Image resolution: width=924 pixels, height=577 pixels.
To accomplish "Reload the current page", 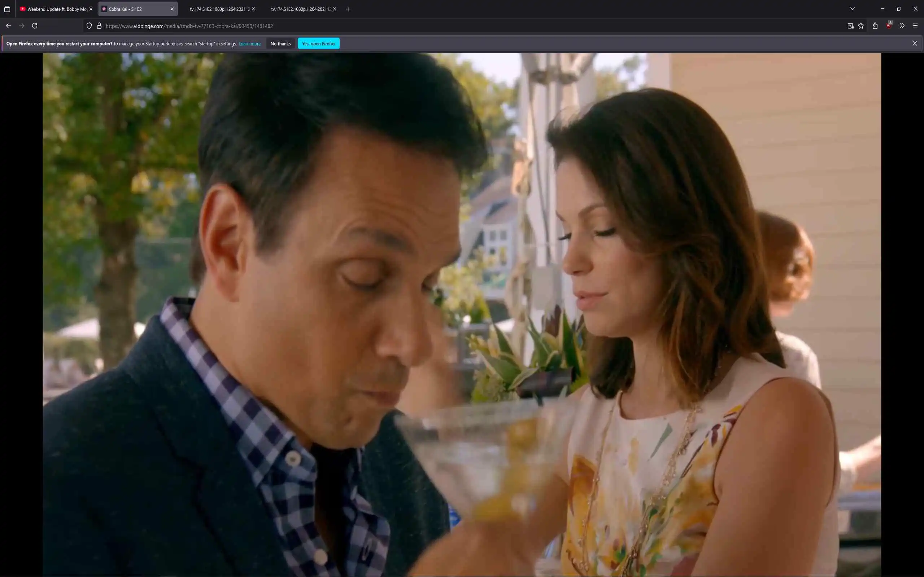I will 35,26.
